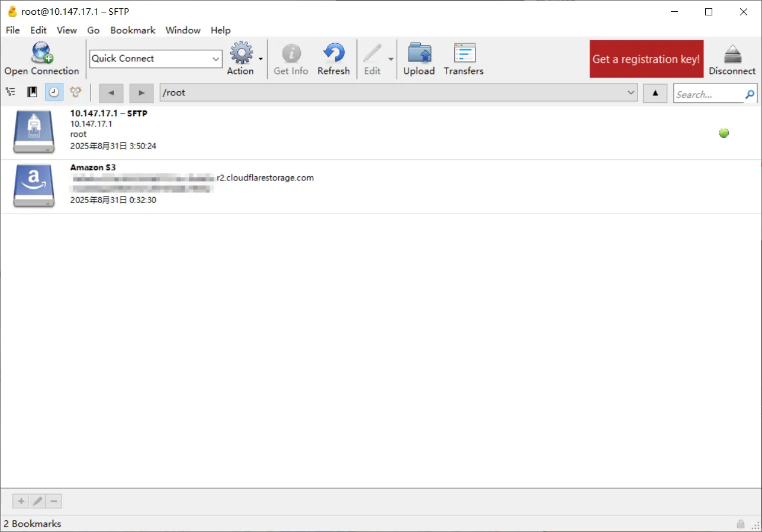The width and height of the screenshot is (762, 532).
Task: Expand the Quick Connect combo box
Action: pyautogui.click(x=216, y=59)
